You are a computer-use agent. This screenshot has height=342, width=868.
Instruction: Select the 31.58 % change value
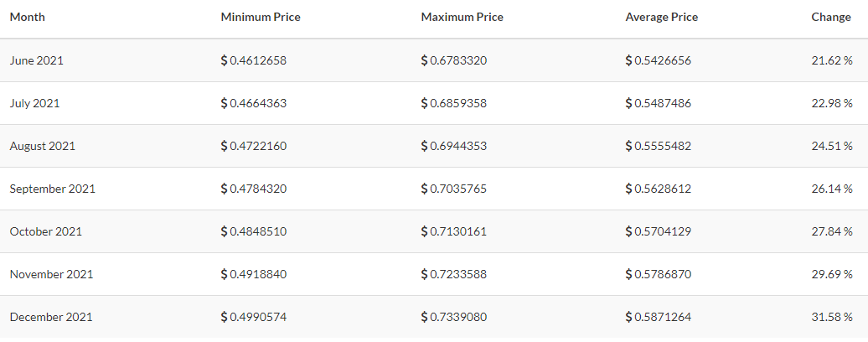[x=832, y=317]
